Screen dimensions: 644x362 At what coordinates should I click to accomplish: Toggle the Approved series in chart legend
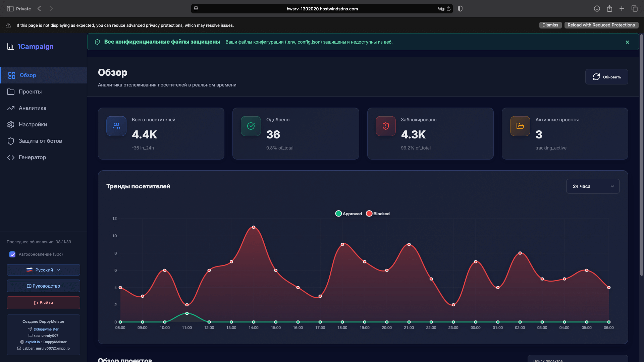tap(348, 214)
